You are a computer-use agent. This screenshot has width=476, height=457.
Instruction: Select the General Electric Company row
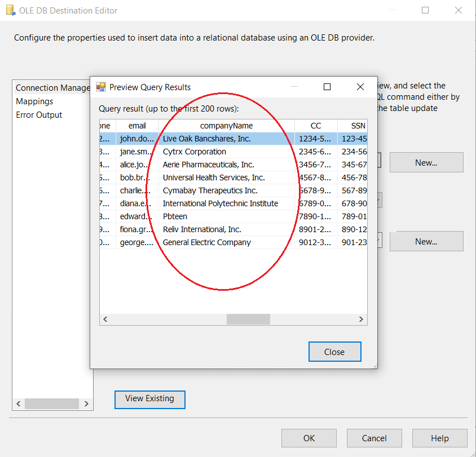(206, 242)
